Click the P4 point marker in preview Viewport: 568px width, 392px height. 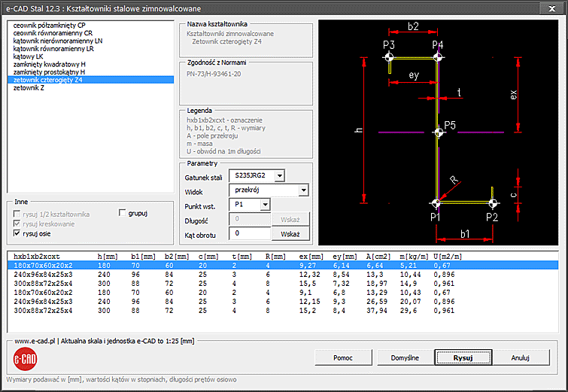438,57
